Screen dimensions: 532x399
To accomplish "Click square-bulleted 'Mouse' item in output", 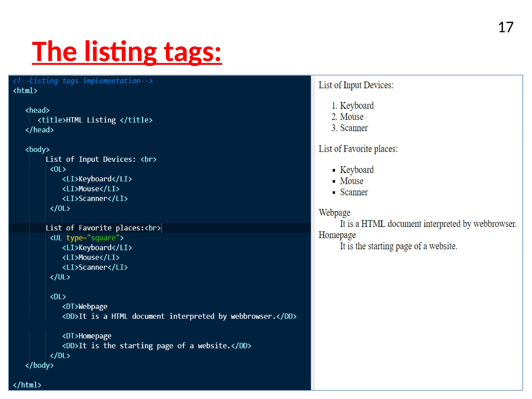I will (348, 181).
